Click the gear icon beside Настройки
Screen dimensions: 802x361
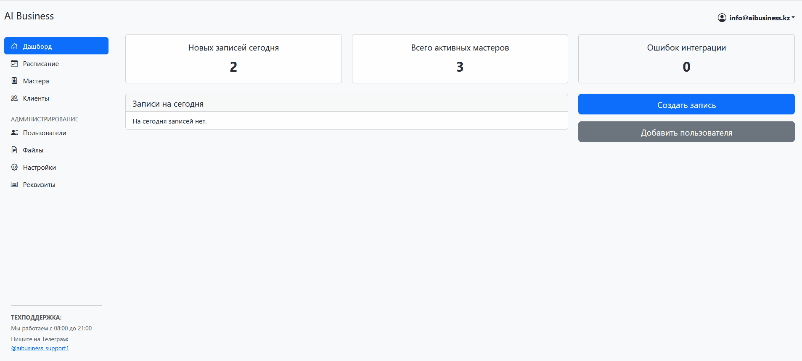14,167
